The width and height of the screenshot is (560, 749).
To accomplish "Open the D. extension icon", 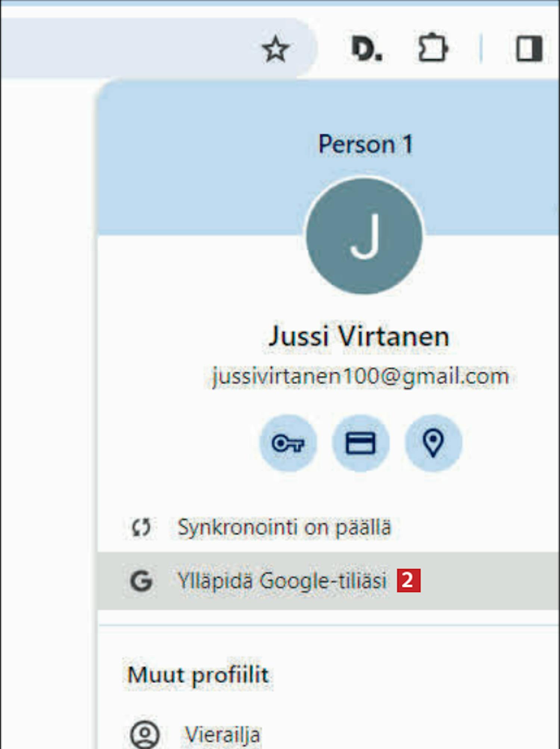I will point(367,49).
